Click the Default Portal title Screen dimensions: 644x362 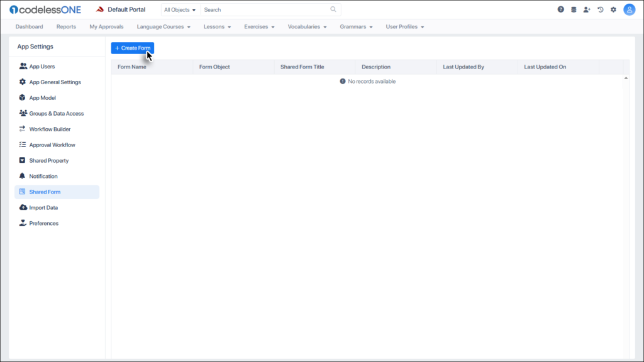tap(126, 9)
